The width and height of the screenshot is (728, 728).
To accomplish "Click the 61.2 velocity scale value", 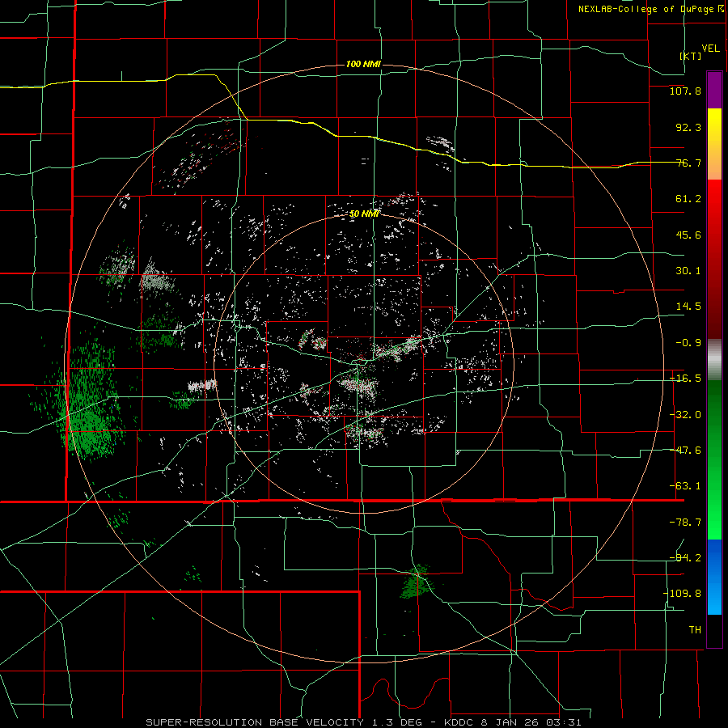I will (688, 199).
